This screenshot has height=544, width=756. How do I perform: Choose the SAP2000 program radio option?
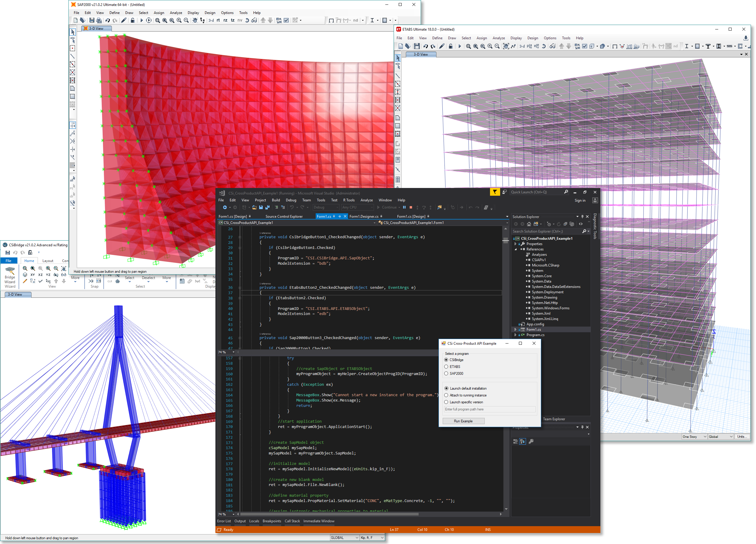click(x=446, y=374)
